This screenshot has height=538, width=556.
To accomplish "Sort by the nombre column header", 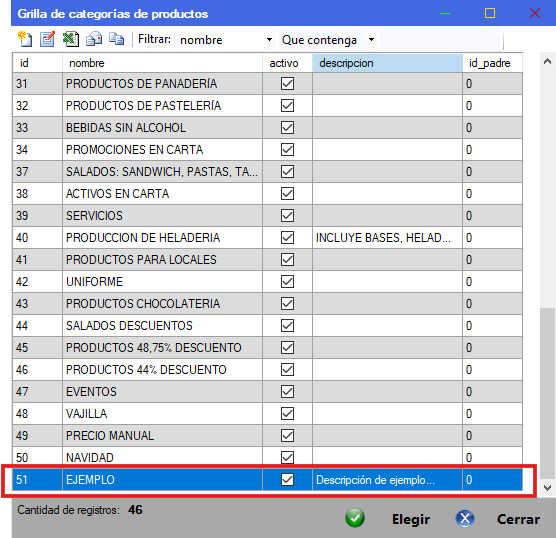I will pos(162,63).
